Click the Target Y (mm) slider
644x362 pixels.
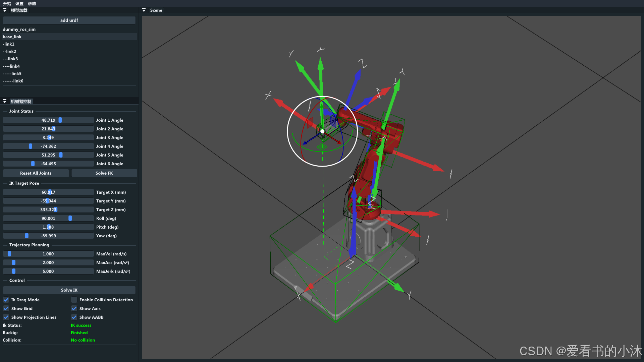[48, 201]
